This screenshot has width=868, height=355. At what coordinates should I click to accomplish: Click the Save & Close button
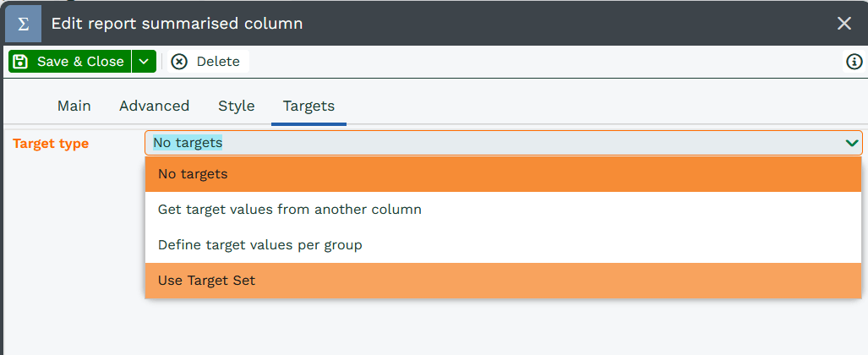(70, 62)
